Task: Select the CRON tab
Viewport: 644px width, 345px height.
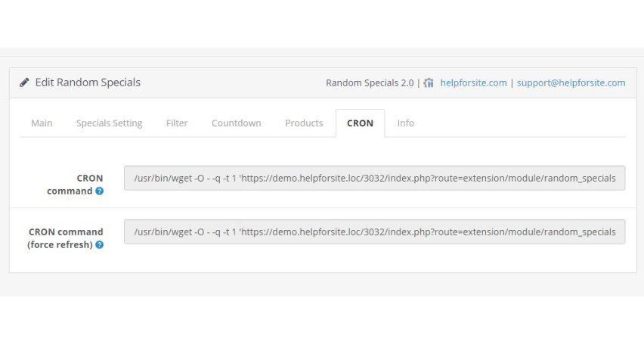Action: [361, 123]
